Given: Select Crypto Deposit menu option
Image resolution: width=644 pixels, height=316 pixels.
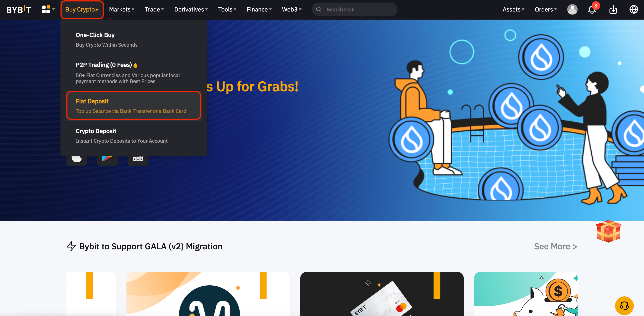Looking at the screenshot, I should tap(96, 131).
